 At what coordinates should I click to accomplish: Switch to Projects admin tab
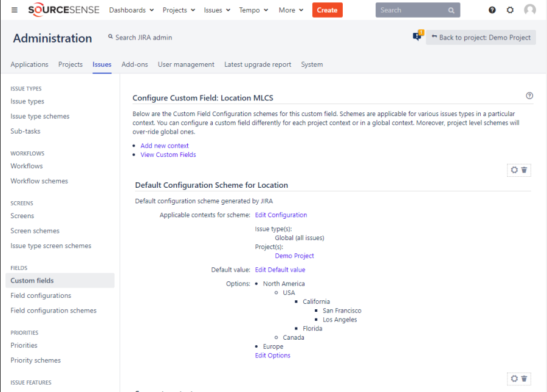71,64
